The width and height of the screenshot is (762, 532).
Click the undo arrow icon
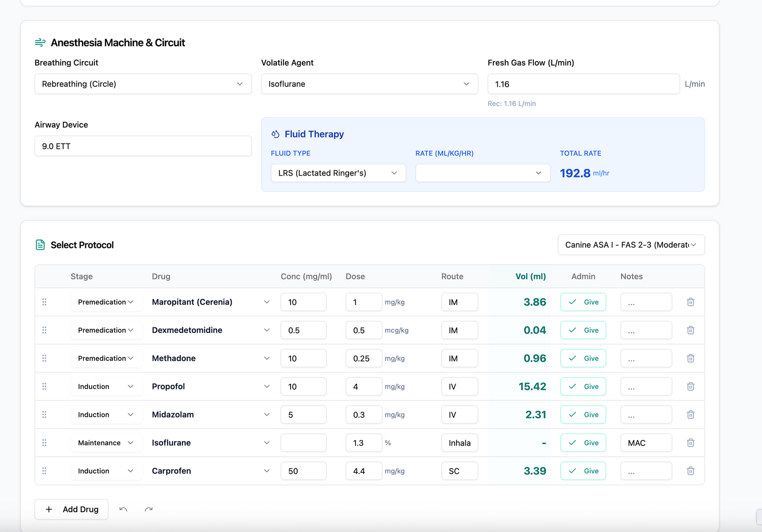[123, 509]
